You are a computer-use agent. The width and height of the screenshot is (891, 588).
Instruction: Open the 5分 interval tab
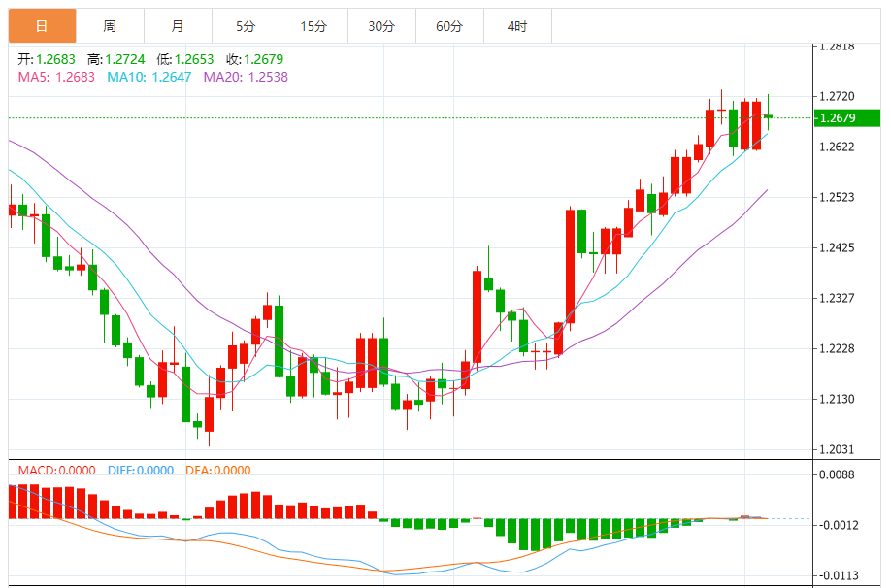pyautogui.click(x=246, y=26)
